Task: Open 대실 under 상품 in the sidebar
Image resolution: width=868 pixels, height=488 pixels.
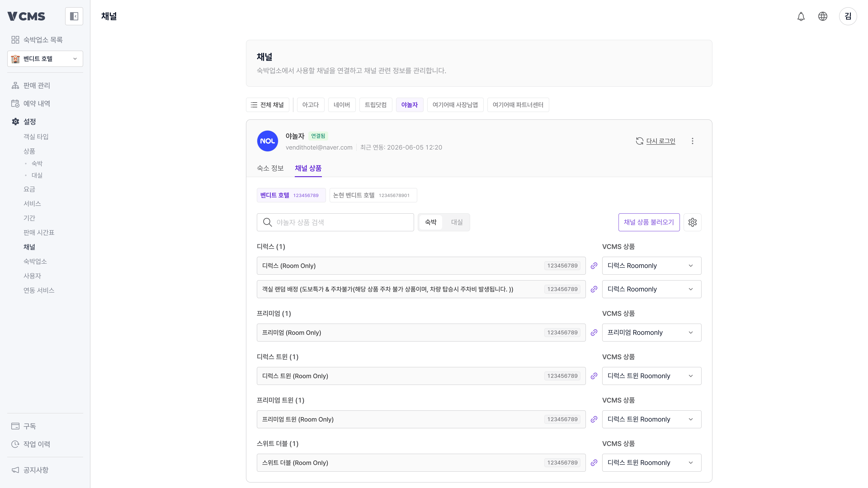Action: [37, 176]
